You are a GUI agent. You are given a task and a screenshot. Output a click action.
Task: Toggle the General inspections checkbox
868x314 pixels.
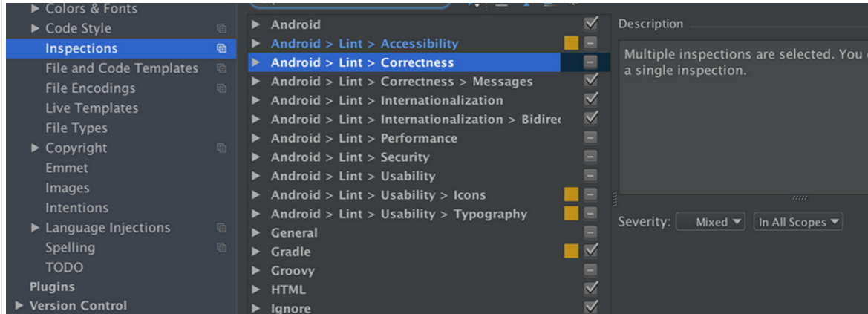pos(590,232)
